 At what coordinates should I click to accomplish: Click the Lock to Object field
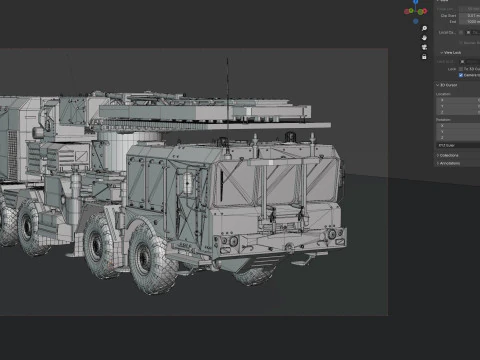click(470, 62)
